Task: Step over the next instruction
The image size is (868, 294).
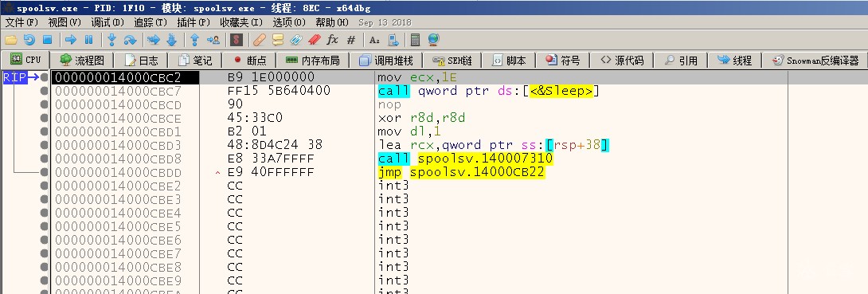Action: tap(130, 40)
